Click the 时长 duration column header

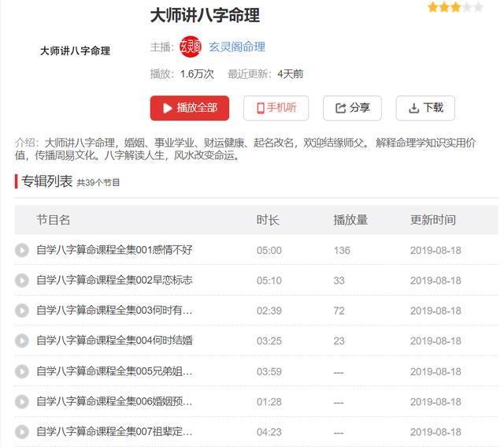point(268,220)
